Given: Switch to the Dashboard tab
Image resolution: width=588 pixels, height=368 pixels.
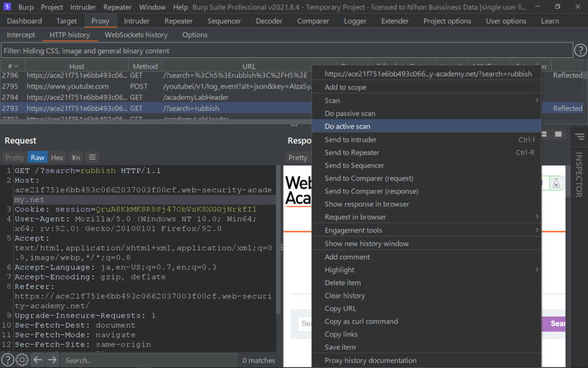Looking at the screenshot, I should coord(24,21).
